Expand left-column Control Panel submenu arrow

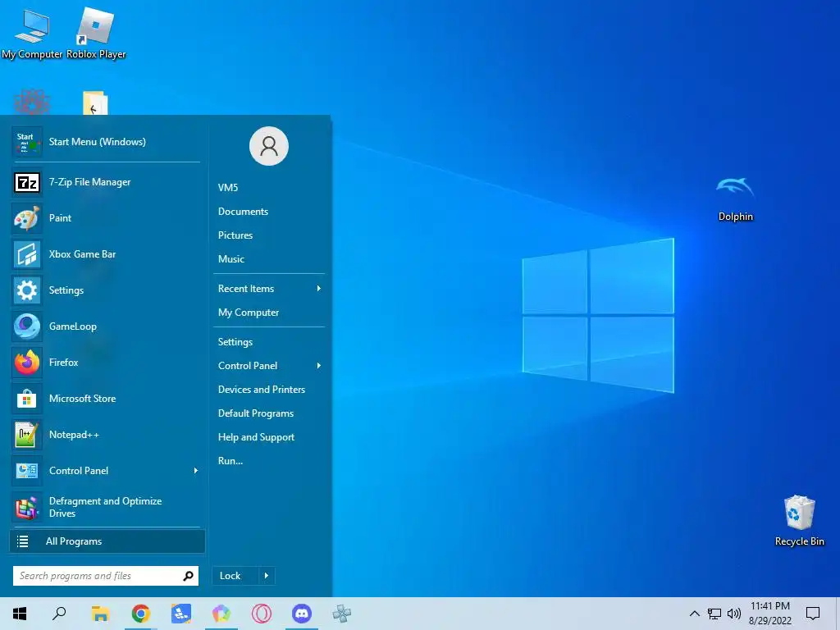195,471
